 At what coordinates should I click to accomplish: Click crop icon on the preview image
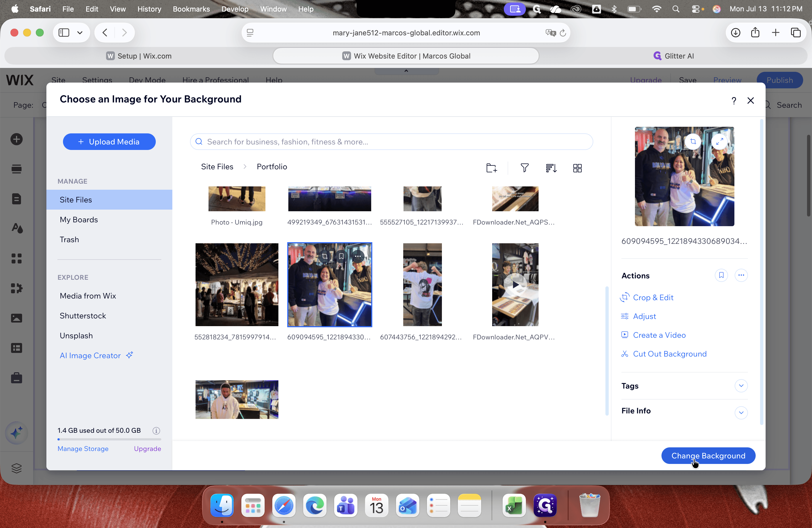[x=693, y=141]
